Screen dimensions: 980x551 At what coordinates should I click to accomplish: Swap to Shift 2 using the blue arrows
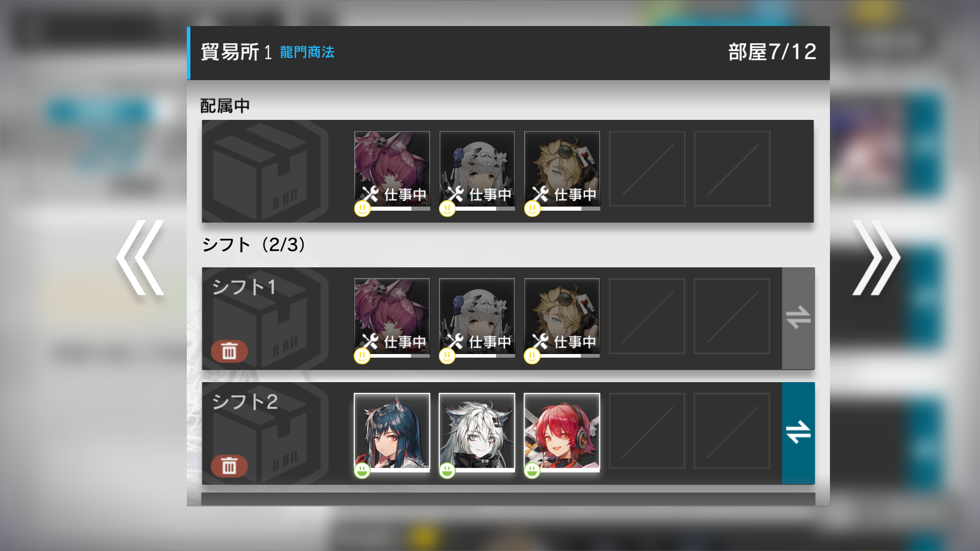point(798,433)
